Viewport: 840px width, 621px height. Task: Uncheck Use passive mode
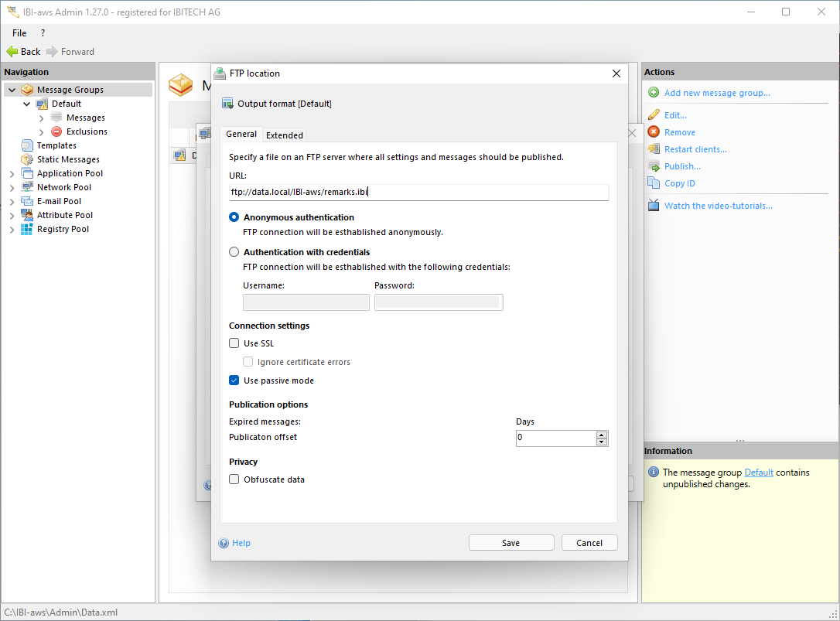234,380
